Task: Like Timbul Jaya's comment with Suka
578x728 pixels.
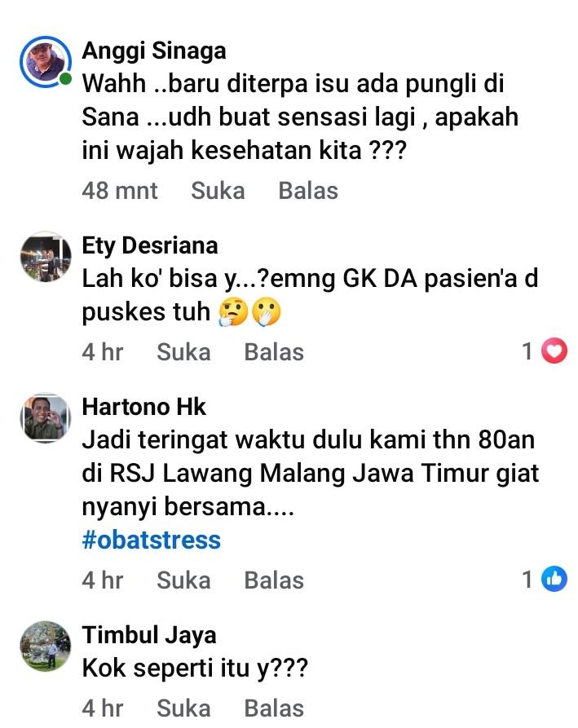Action: pyautogui.click(x=184, y=708)
